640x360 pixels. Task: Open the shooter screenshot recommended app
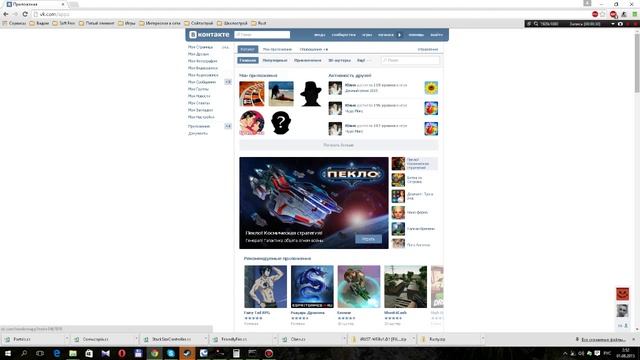[405, 287]
